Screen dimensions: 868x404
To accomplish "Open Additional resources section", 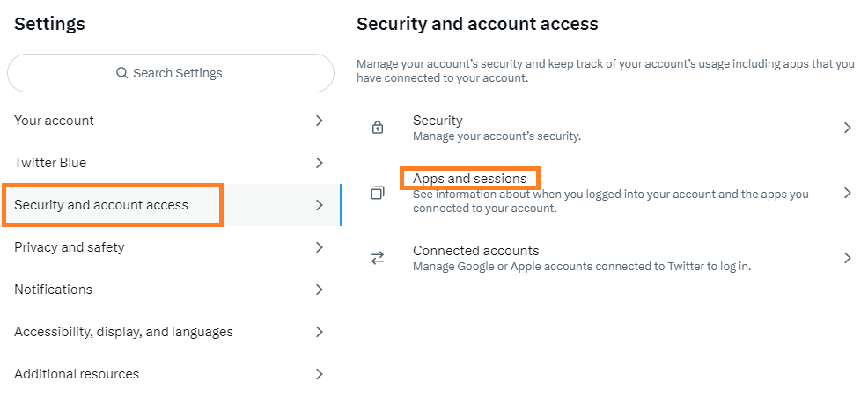I will pos(171,374).
